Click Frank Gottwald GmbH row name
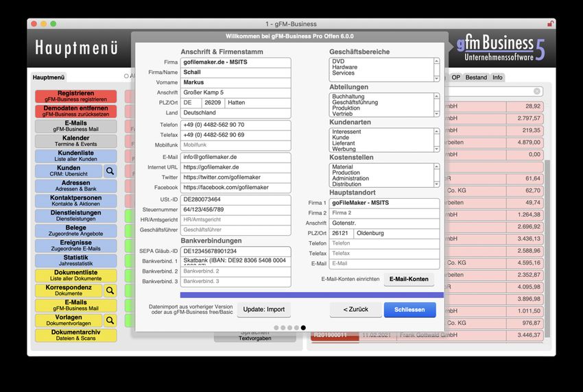 click(x=428, y=335)
